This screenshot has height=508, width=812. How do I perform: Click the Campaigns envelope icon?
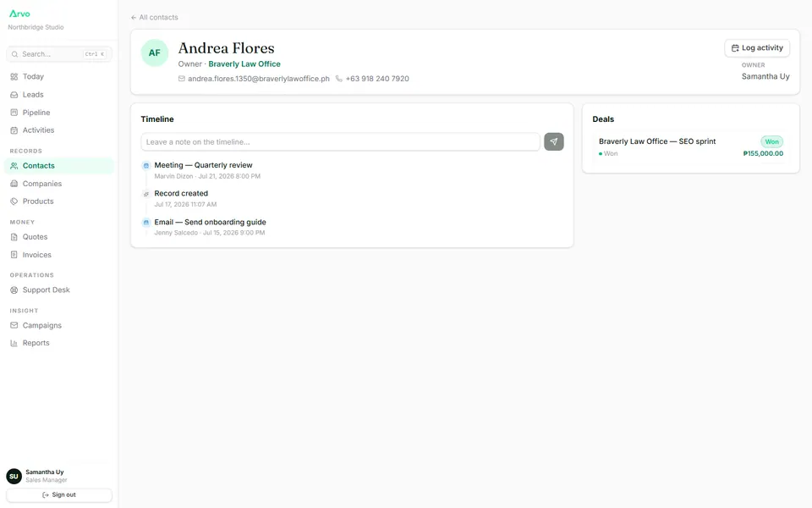coord(14,325)
